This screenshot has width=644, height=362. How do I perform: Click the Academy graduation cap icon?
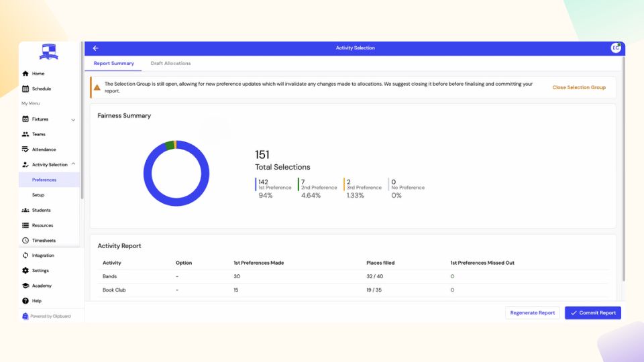click(x=25, y=286)
